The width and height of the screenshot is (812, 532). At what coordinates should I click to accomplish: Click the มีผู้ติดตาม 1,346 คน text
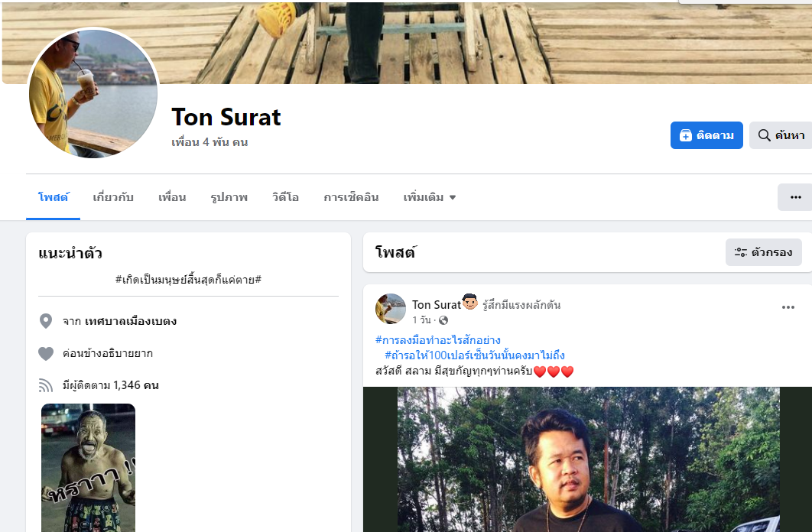pos(110,385)
